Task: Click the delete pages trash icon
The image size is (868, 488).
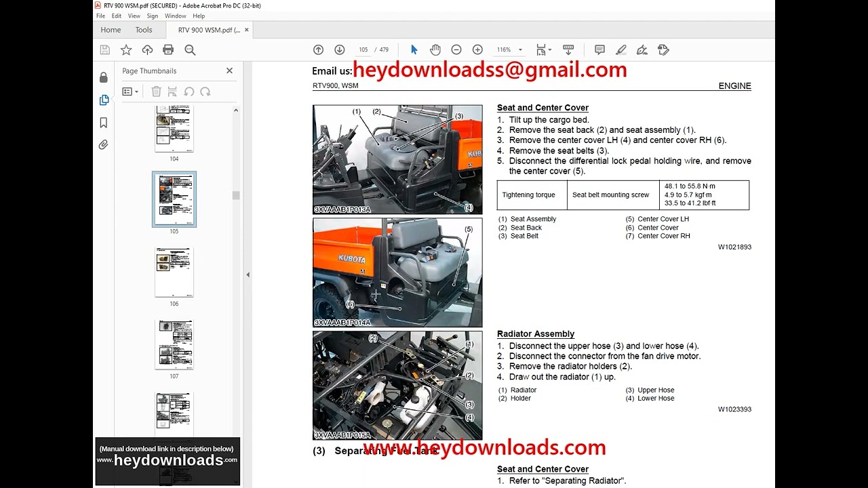Action: click(x=156, y=91)
